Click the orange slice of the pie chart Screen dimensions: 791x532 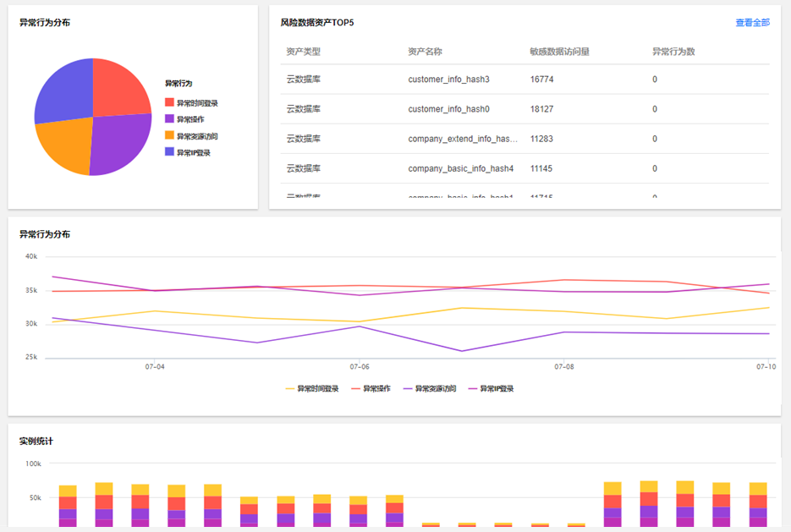pyautogui.click(x=66, y=144)
